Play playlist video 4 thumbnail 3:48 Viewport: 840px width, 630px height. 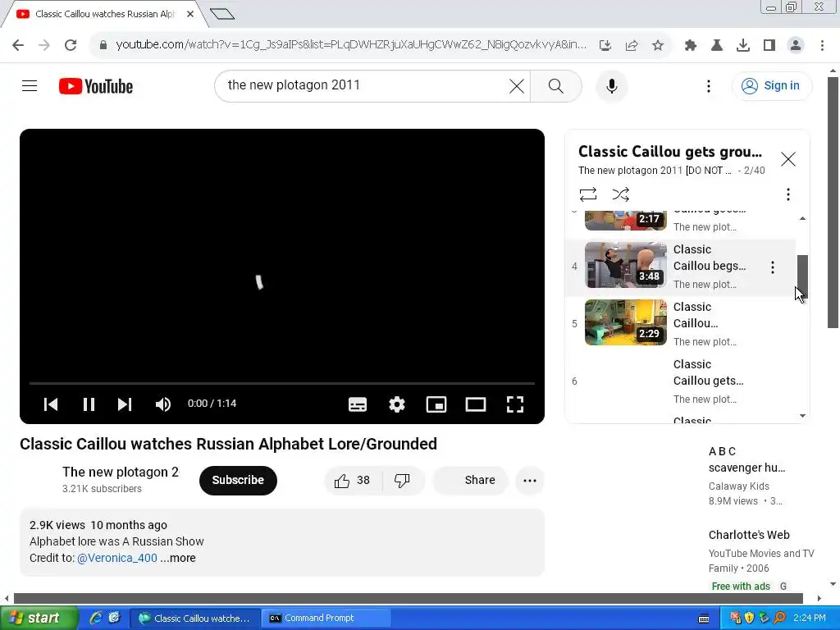tap(626, 265)
